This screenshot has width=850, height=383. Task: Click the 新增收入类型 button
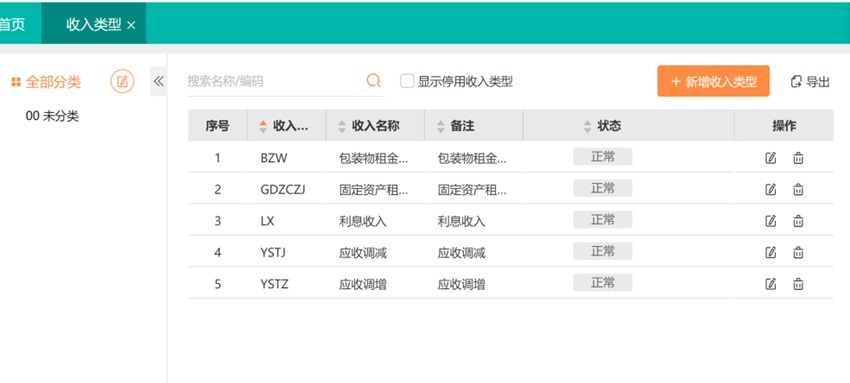[x=713, y=81]
